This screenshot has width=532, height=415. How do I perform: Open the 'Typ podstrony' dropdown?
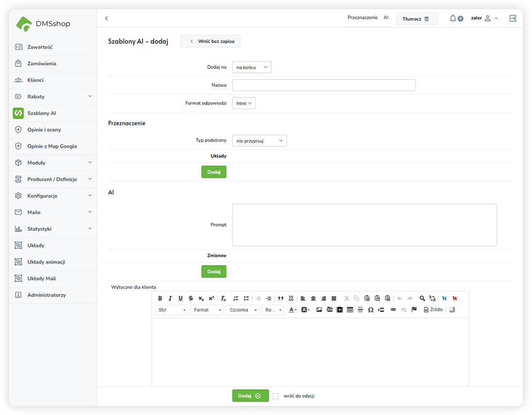(x=260, y=141)
